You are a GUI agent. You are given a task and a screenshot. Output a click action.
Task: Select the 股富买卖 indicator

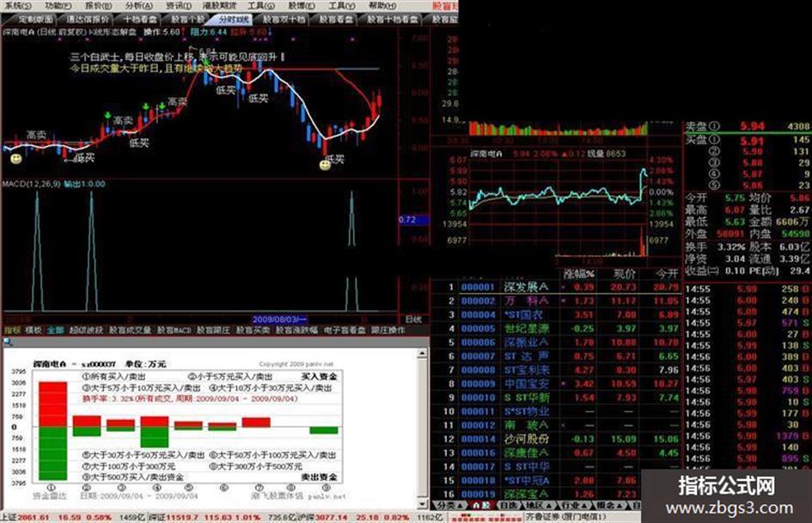(x=253, y=330)
